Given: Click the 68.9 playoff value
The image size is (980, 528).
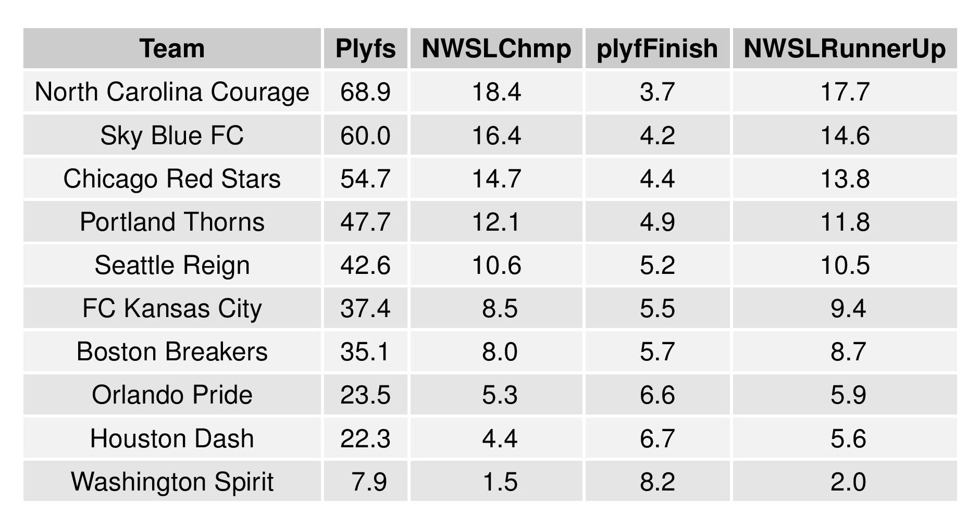Looking at the screenshot, I should tap(365, 92).
